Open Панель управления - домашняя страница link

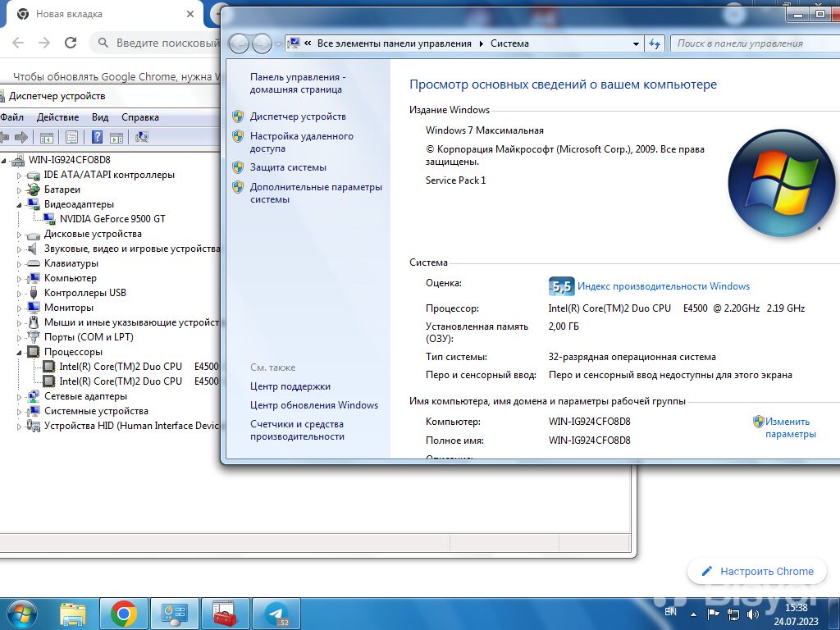pyautogui.click(x=298, y=83)
